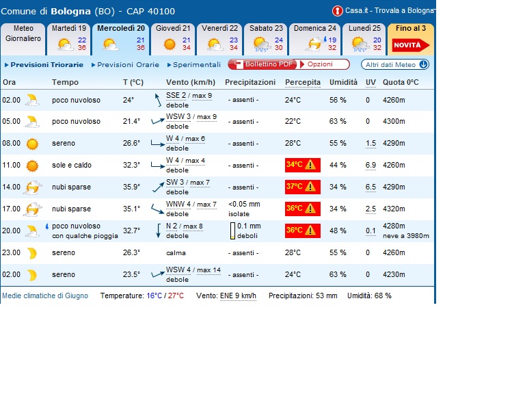Click the 34°C heat warning icon
This screenshot has width=525, height=420.
pos(311,165)
